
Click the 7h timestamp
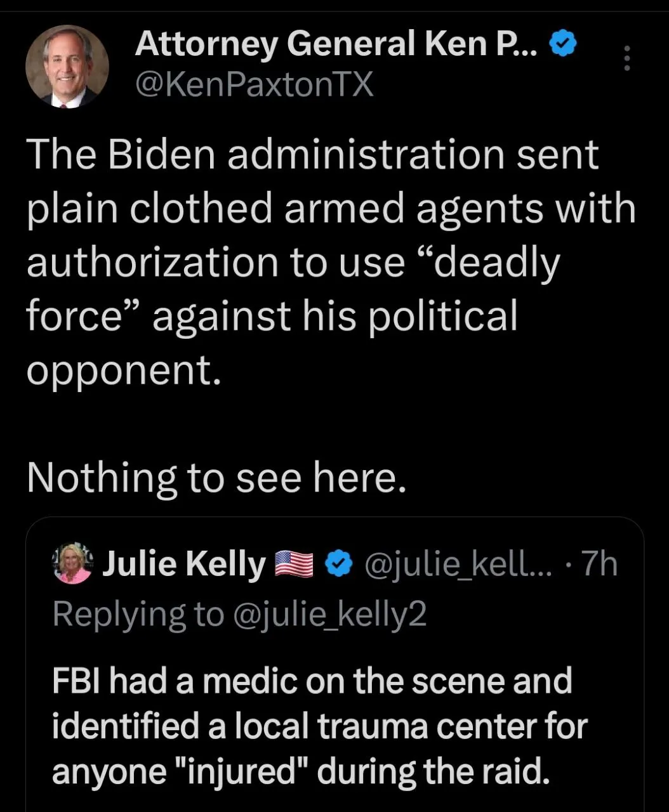point(599,563)
